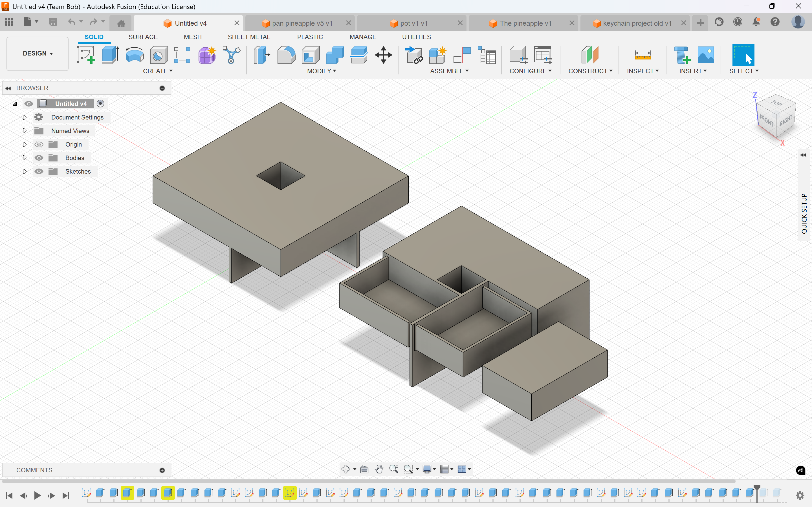Screen dimensions: 812x507
Task: Switch to the SURFACE tab
Action: point(143,37)
